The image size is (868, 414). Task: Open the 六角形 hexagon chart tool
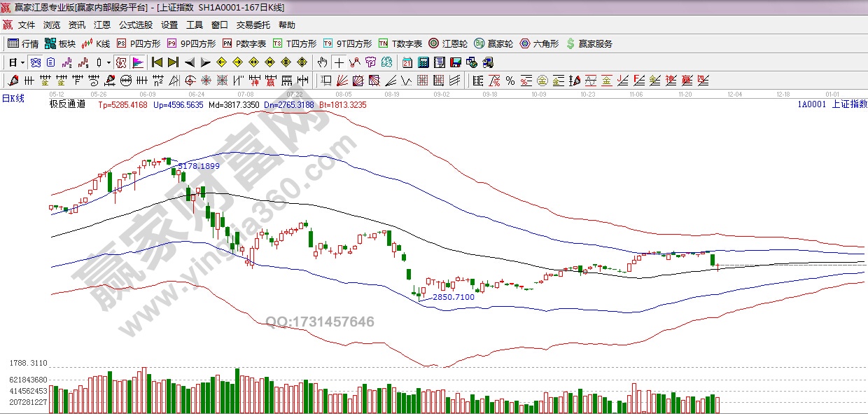coord(539,43)
